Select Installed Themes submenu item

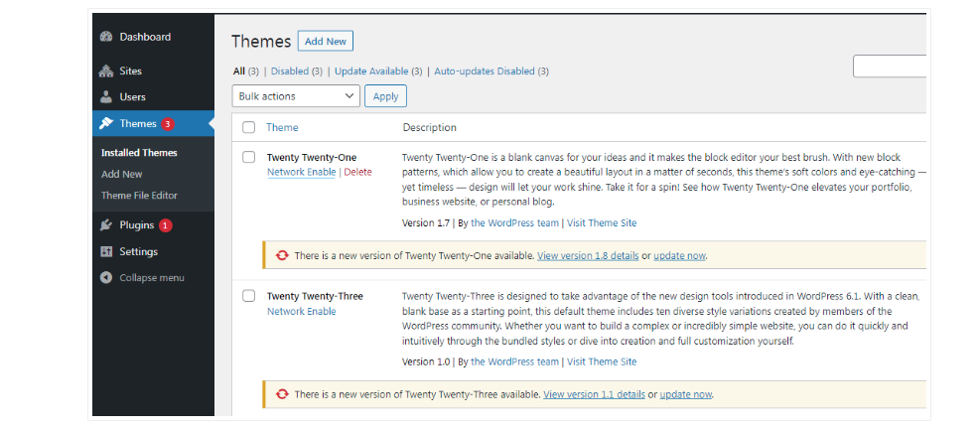[139, 153]
